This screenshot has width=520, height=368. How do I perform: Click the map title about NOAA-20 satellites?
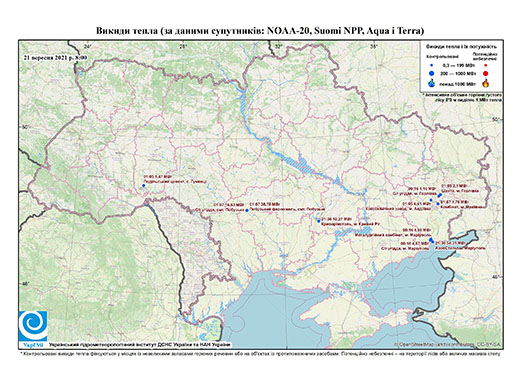pos(260,31)
